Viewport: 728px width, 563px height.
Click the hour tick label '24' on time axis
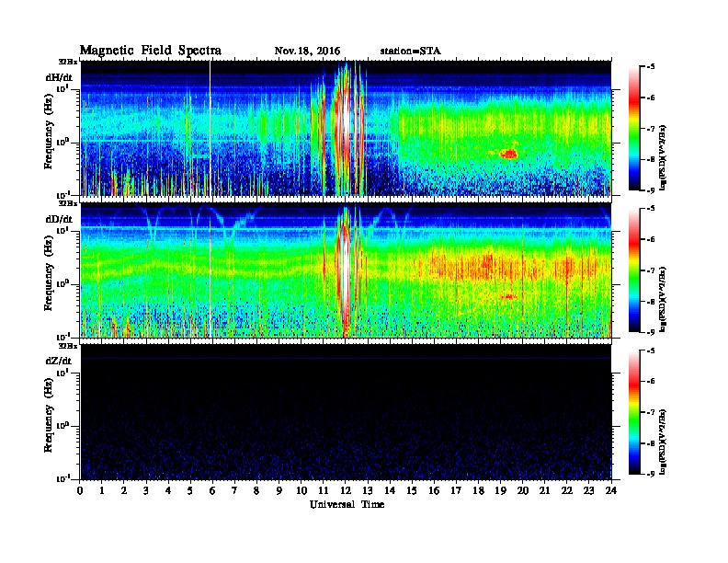[x=611, y=490]
